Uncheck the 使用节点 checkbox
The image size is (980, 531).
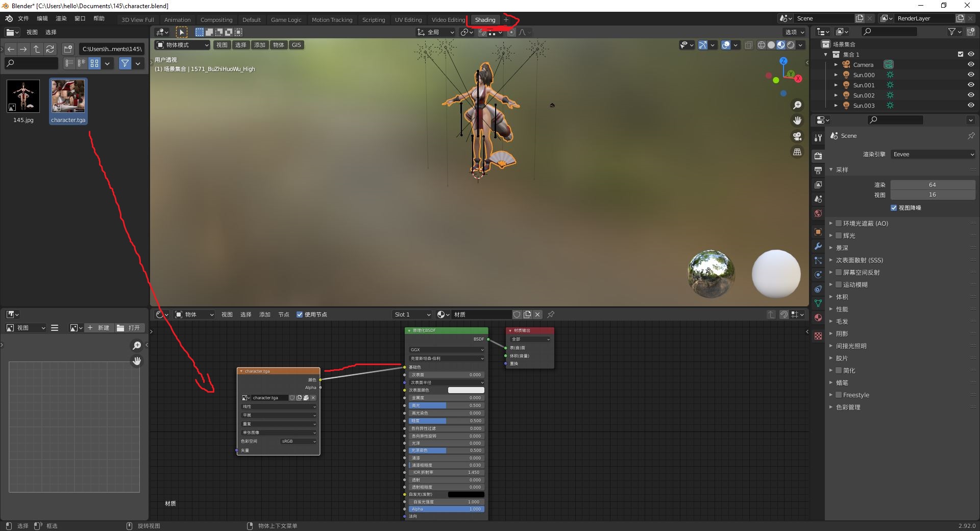coord(300,315)
